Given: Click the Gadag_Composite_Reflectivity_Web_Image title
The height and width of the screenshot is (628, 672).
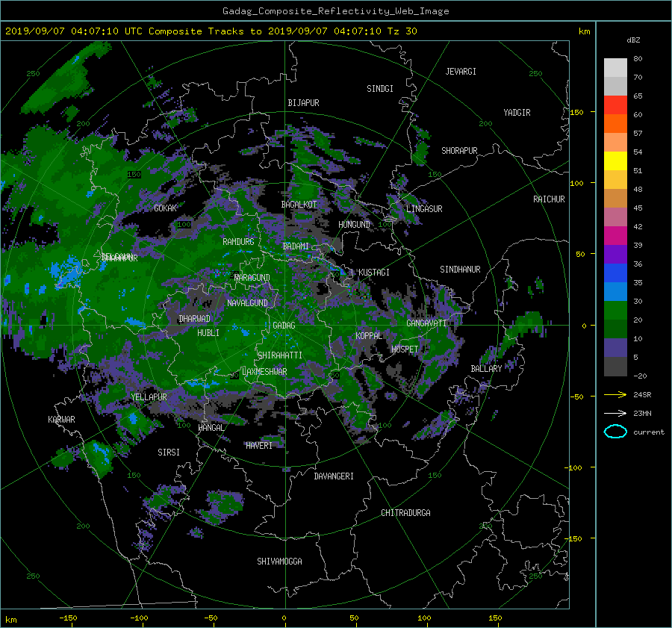Looking at the screenshot, I should tap(335, 11).
